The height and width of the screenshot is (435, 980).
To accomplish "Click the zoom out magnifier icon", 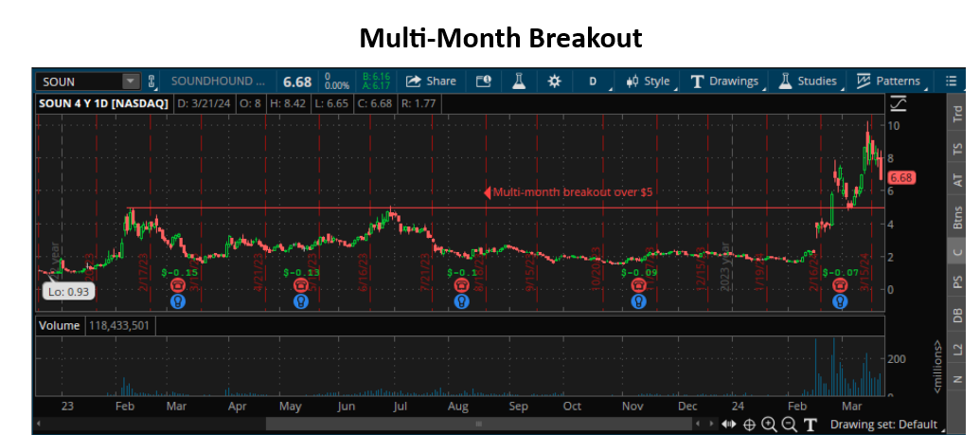I will click(x=788, y=425).
